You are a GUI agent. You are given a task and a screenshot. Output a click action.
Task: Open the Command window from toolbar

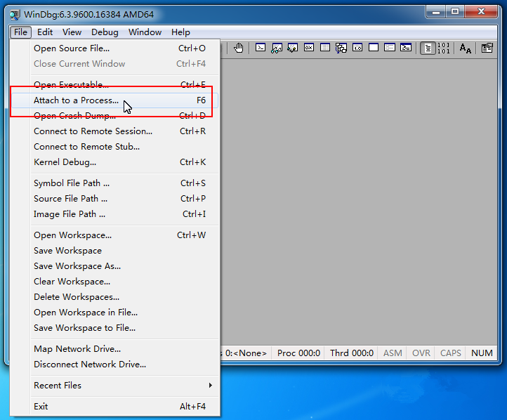tap(261, 48)
